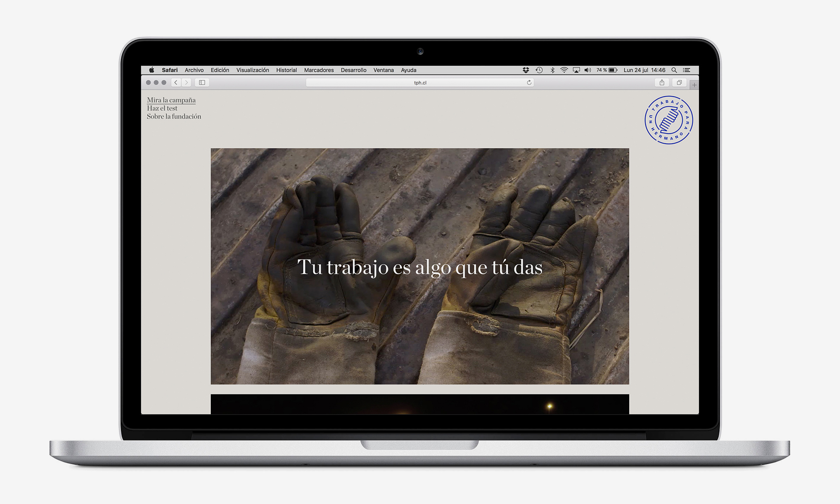
Task: Toggle the Safari sidebar button
Action: click(202, 83)
